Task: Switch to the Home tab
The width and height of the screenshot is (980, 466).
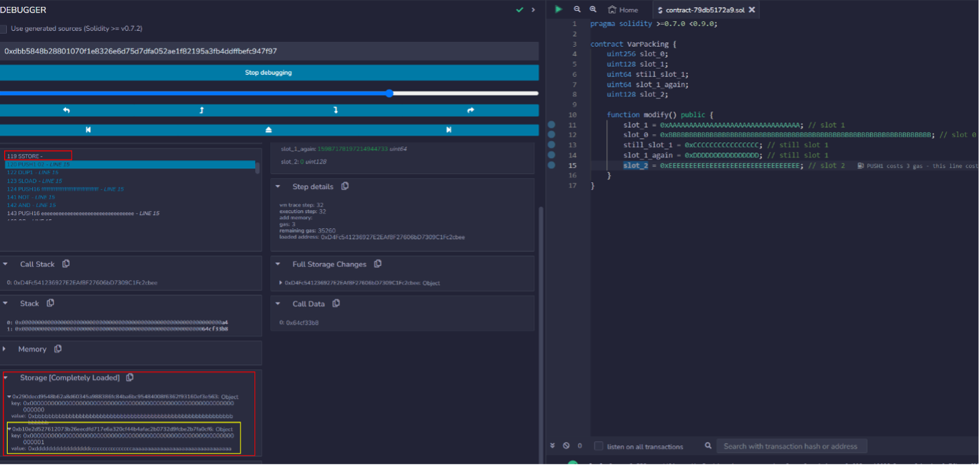Action: pos(623,10)
